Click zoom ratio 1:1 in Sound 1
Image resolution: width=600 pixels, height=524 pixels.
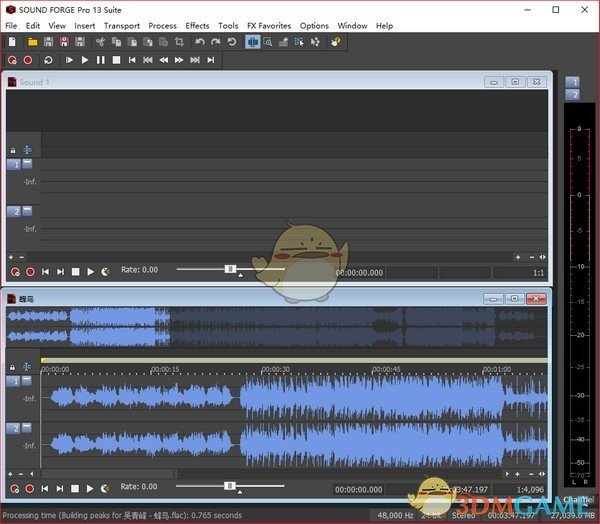click(538, 273)
